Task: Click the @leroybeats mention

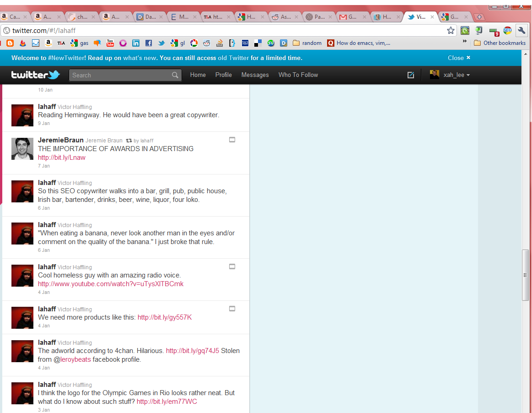Action: [x=72, y=359]
